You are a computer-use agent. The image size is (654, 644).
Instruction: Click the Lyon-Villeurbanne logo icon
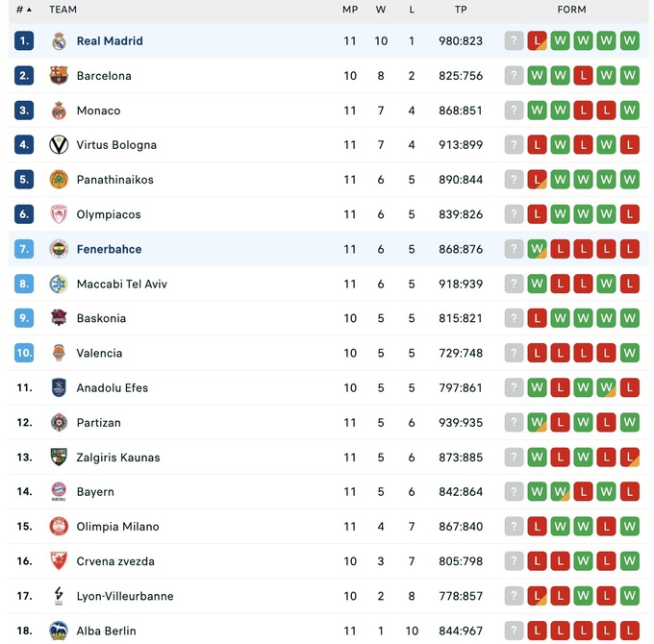(59, 596)
